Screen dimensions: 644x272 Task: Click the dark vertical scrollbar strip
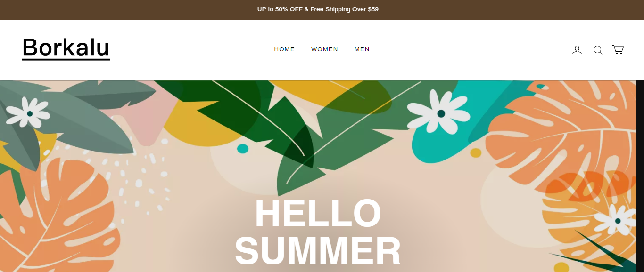(x=640, y=176)
